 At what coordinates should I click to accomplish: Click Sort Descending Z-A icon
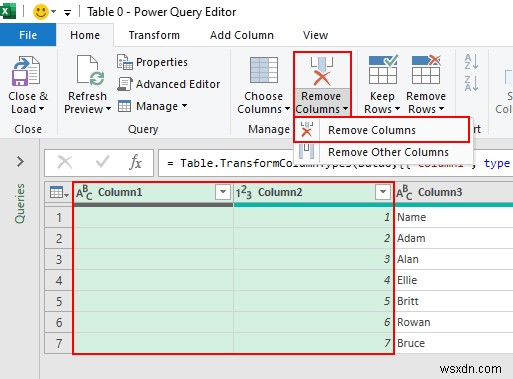471,83
